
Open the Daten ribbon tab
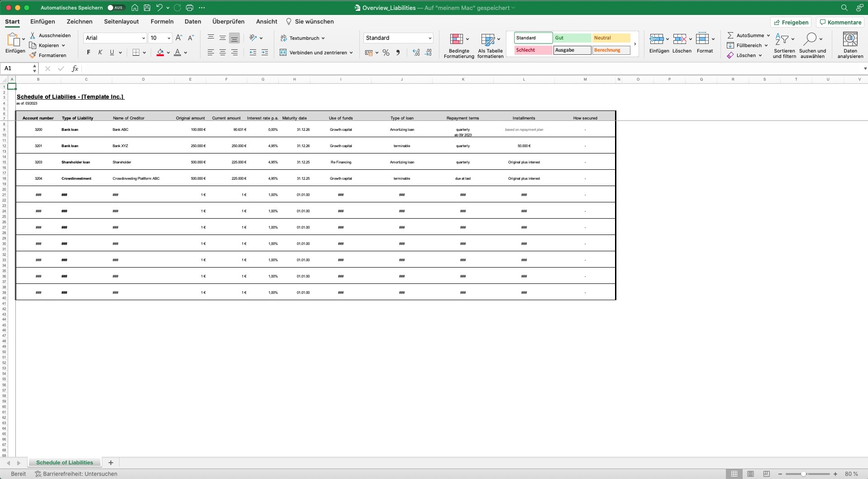(193, 21)
